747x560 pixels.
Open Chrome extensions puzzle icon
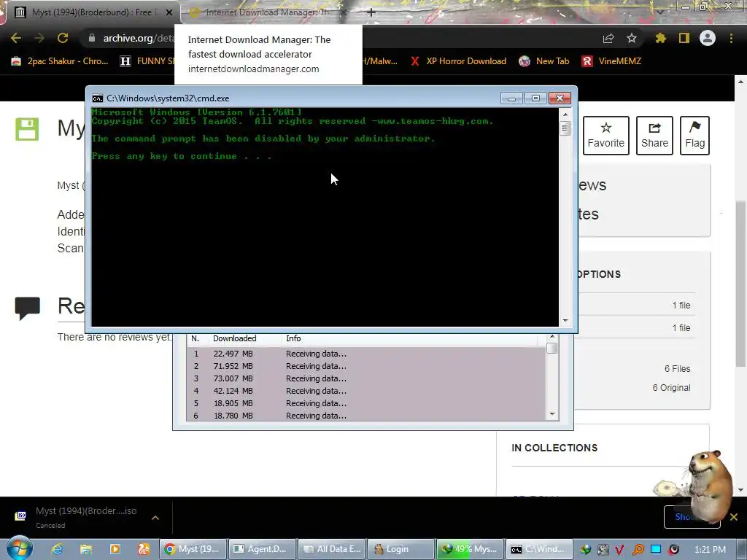pyautogui.click(x=660, y=38)
